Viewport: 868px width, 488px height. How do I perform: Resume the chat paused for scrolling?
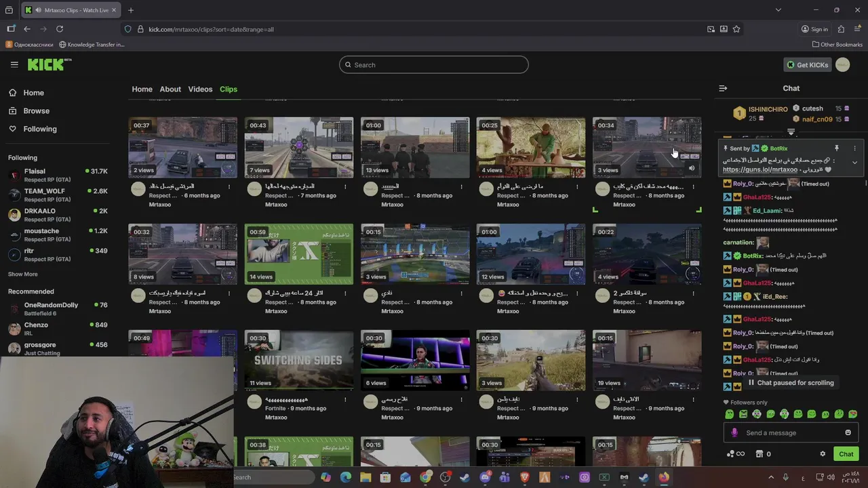pos(791,382)
